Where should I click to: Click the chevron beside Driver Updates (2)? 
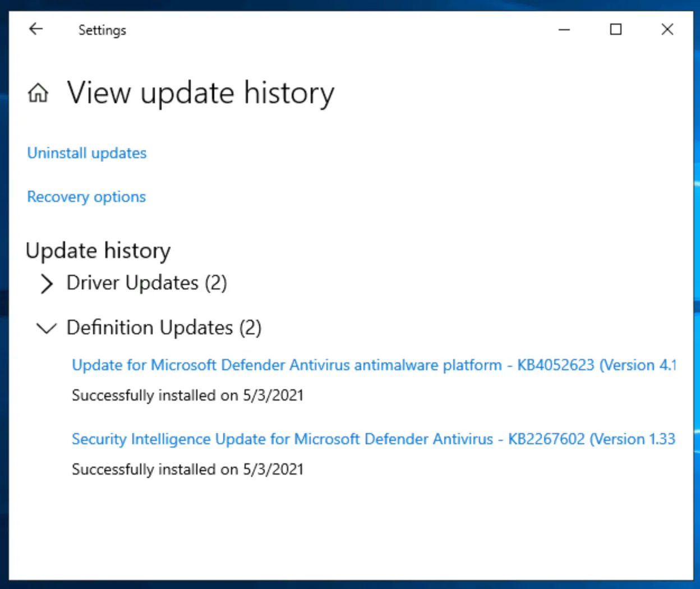tap(47, 284)
